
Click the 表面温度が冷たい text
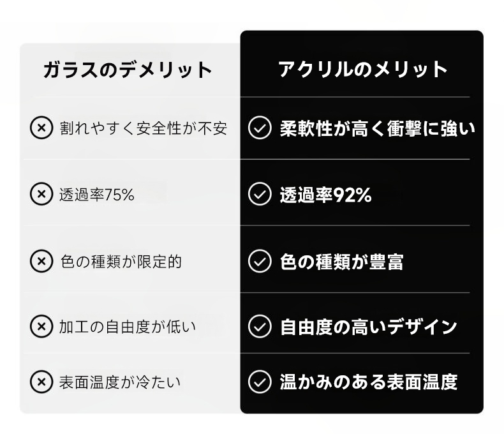pos(120,382)
